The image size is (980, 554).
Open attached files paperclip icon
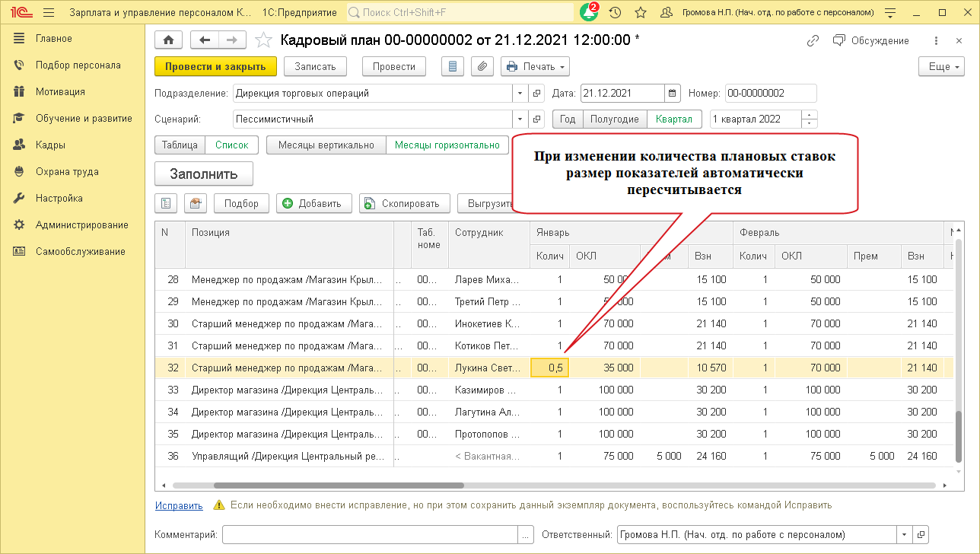point(482,67)
